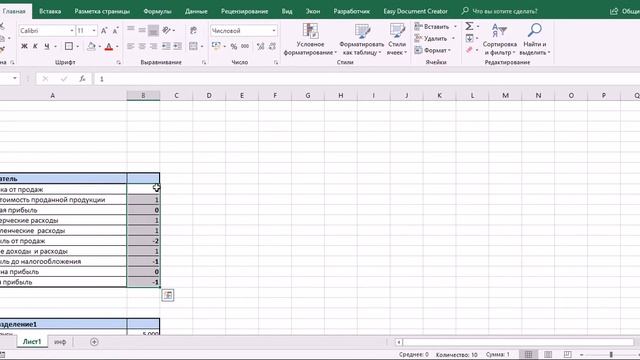Align text to bottom
The height and width of the screenshot is (360, 640).
coord(153,30)
